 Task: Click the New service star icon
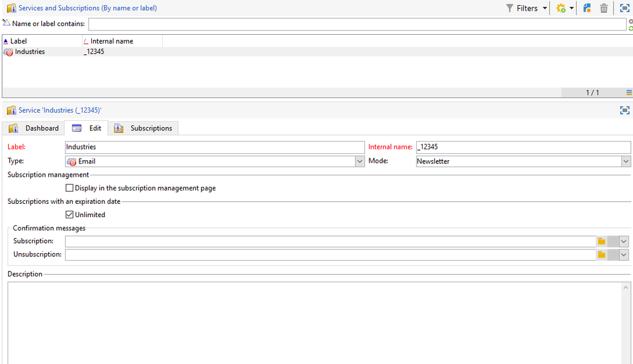(x=561, y=8)
